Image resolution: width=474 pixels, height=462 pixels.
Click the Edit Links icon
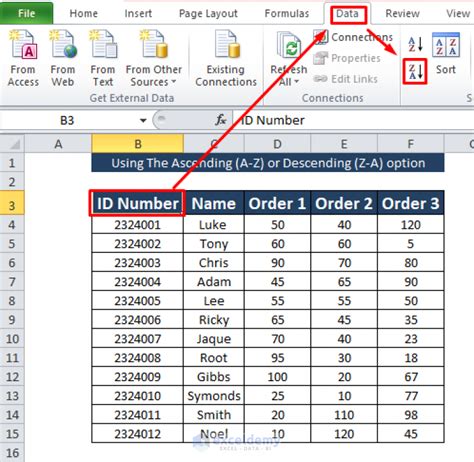tap(321, 79)
